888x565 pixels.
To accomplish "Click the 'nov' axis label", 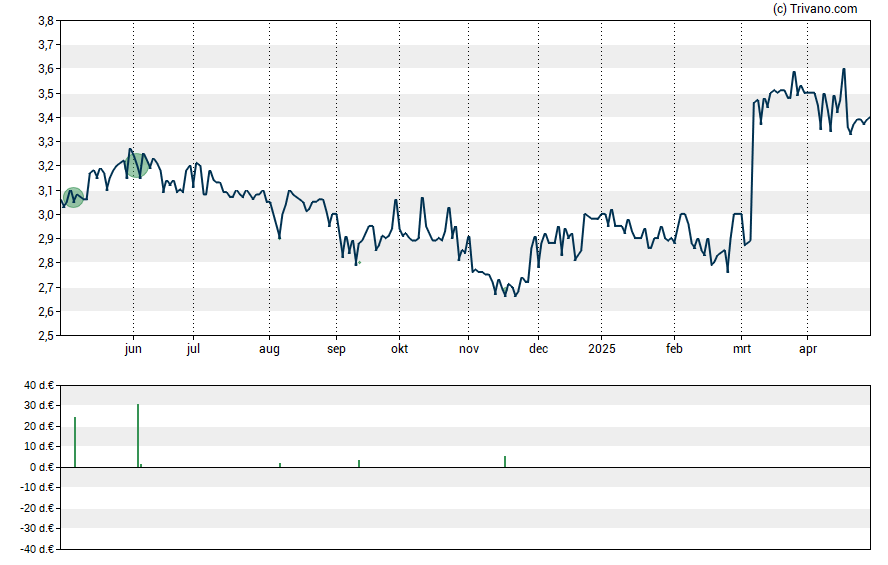I will coord(469,349).
